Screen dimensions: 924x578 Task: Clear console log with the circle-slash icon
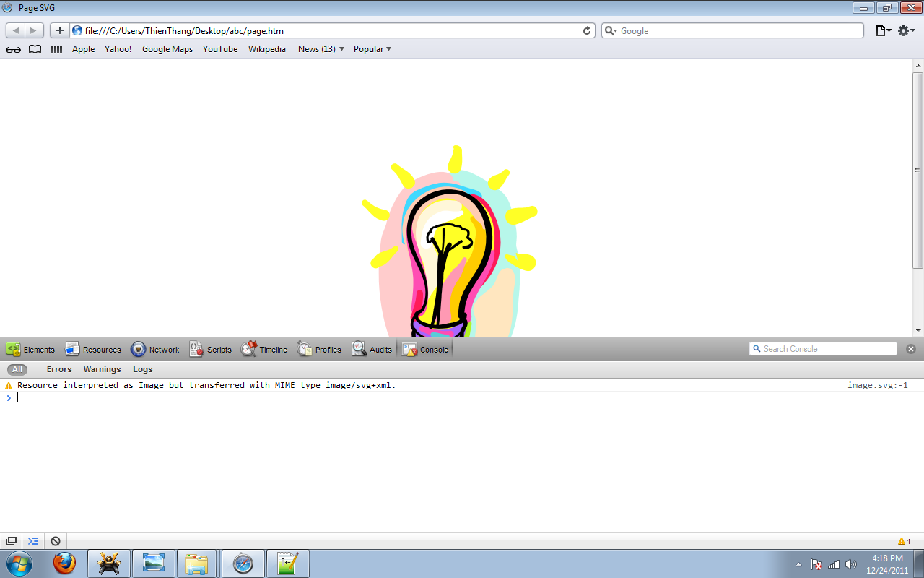(56, 541)
